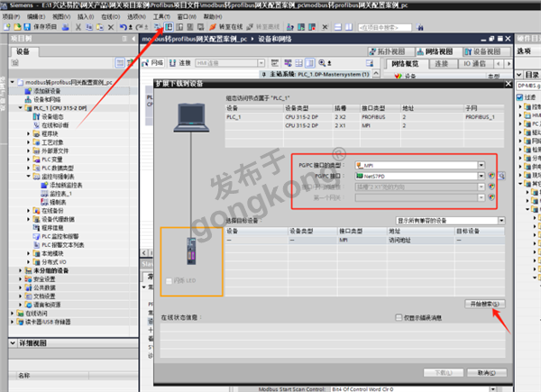Open the 显示所有兼容的设备 dropdown
The image size is (541, 392).
(x=501, y=221)
